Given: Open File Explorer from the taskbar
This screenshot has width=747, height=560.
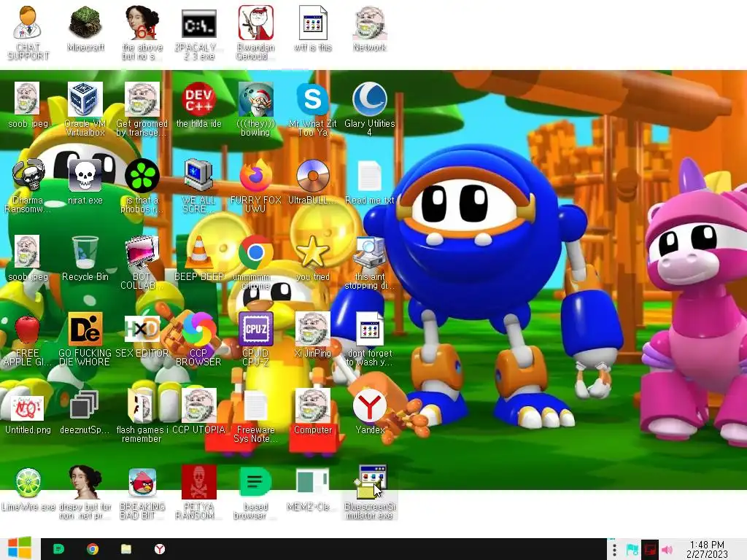Looking at the screenshot, I should (x=125, y=549).
